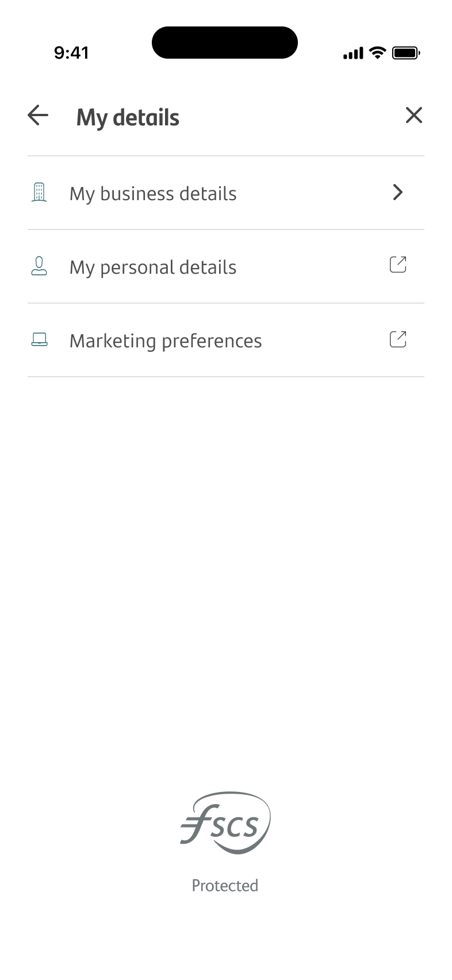Click external link icon beside personal details
This screenshot has height=980, width=452.
coord(398,265)
